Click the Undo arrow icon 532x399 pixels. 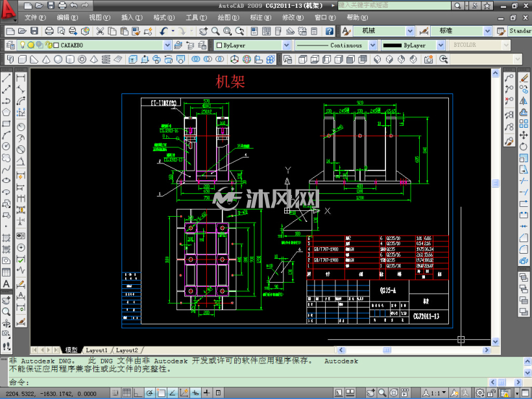pyautogui.click(x=164, y=31)
